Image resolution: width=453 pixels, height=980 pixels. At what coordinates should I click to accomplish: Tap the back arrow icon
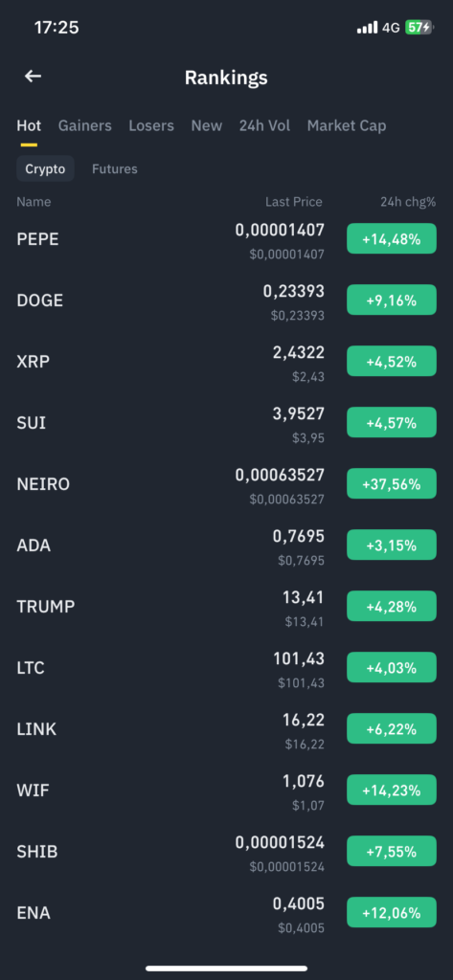tap(33, 77)
